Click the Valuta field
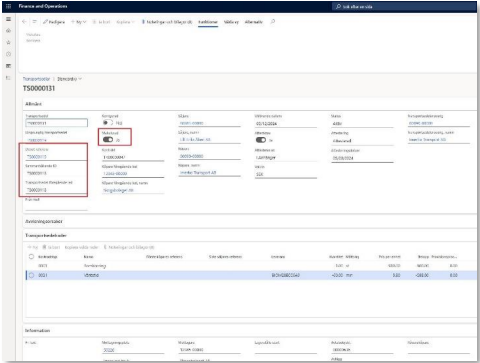Viewport: 480px width, 363px height. [286, 174]
